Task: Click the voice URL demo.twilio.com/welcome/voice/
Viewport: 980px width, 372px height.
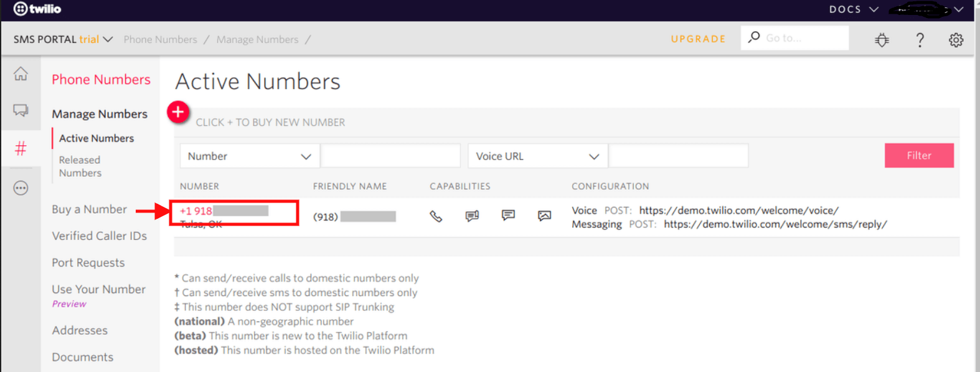Action: click(738, 211)
